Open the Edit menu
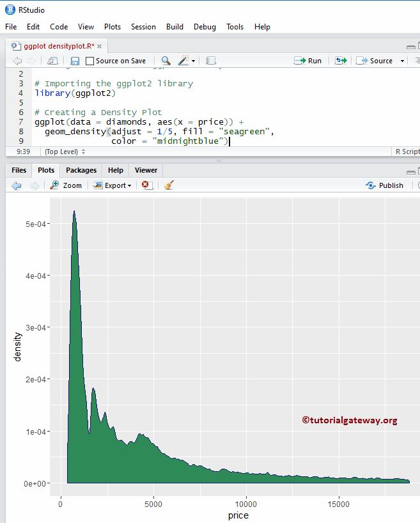This screenshot has width=420, height=523. coord(33,27)
